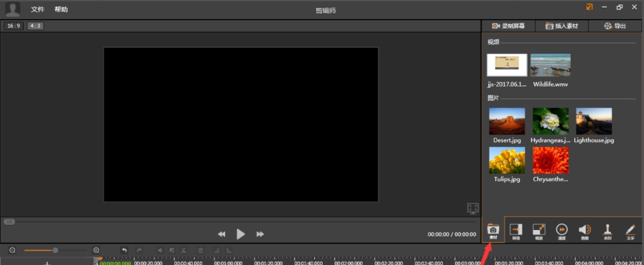Click the fast-forward button
The height and width of the screenshot is (265, 644).
tap(260, 234)
